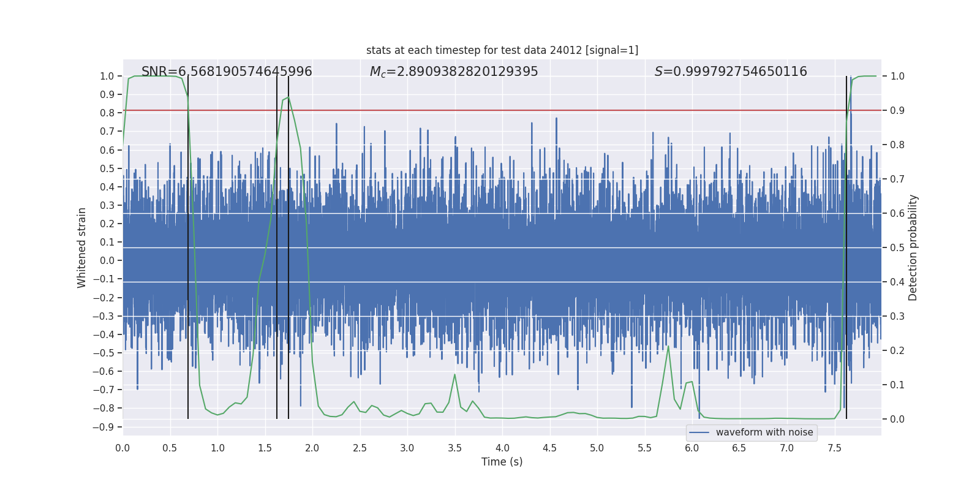Click the chirp mass Mc annotation
Screen dimensions: 980x490
[454, 72]
